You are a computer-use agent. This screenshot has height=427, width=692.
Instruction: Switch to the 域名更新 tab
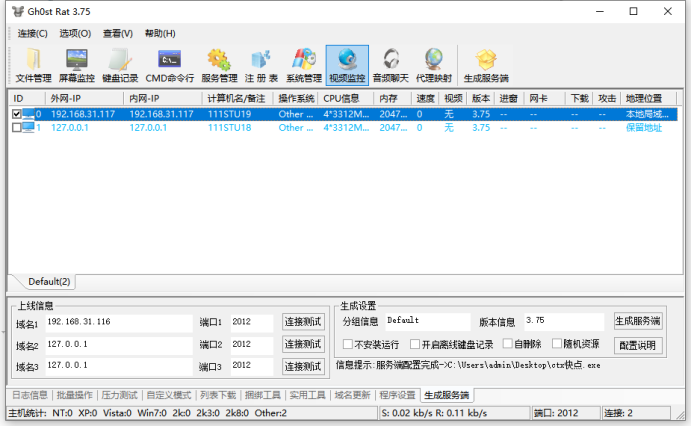[x=352, y=395]
